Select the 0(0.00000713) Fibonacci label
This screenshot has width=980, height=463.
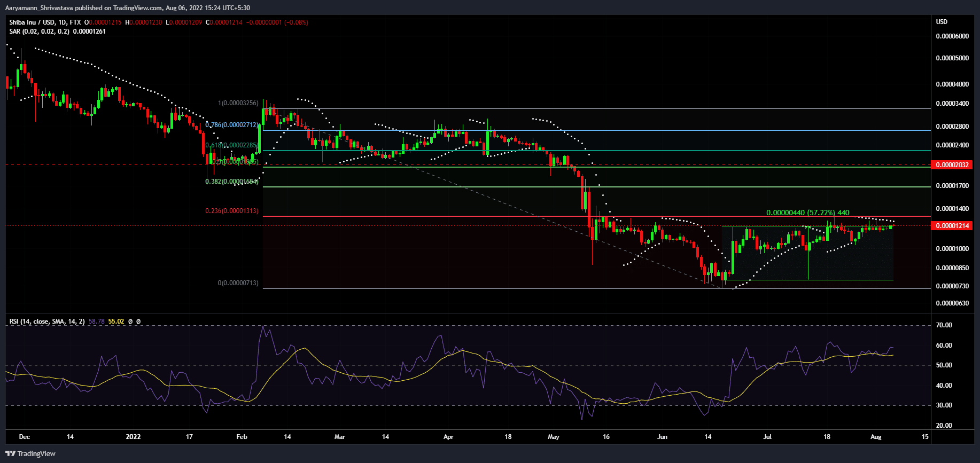click(x=238, y=283)
